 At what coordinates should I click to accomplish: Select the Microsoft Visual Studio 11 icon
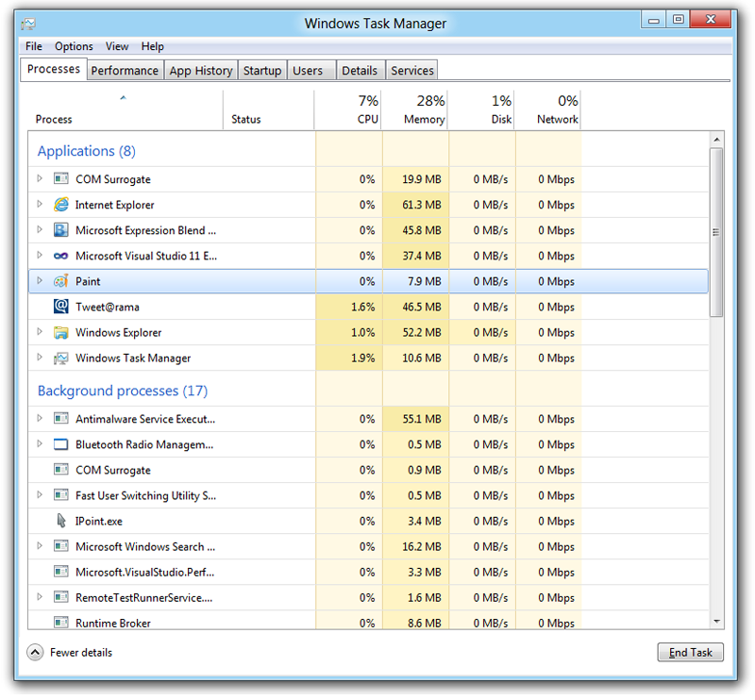[59, 256]
